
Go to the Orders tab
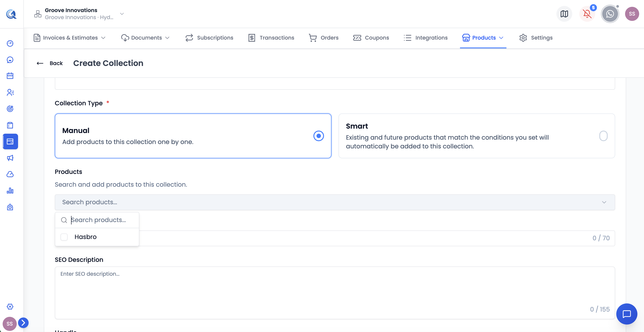[x=324, y=38]
